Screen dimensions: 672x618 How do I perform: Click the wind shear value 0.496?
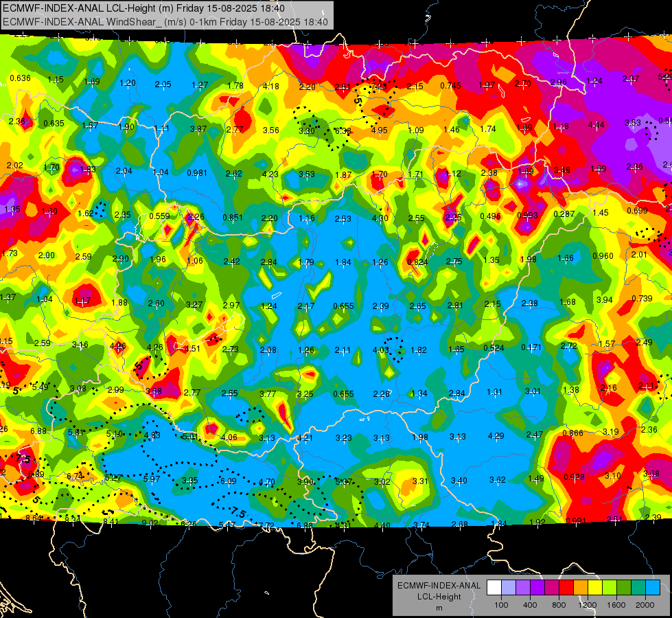[490, 216]
